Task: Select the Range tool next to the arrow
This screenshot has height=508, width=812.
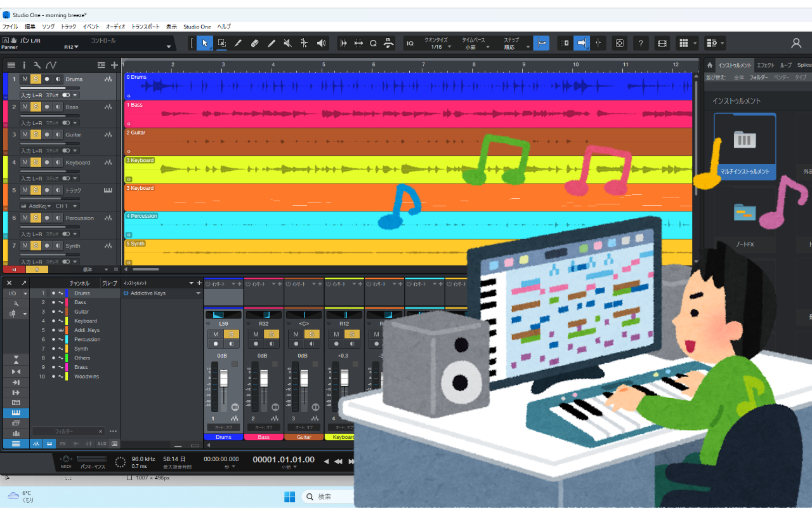Action: (x=221, y=43)
